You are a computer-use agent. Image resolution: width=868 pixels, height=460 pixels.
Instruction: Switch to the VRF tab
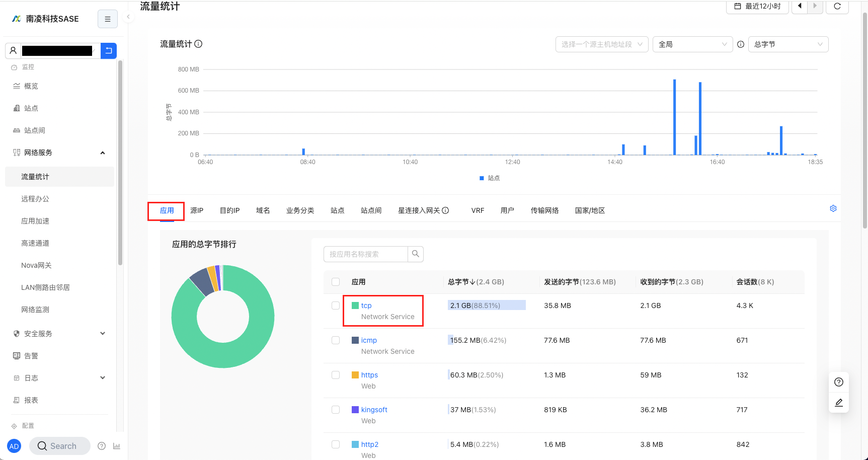click(x=478, y=210)
